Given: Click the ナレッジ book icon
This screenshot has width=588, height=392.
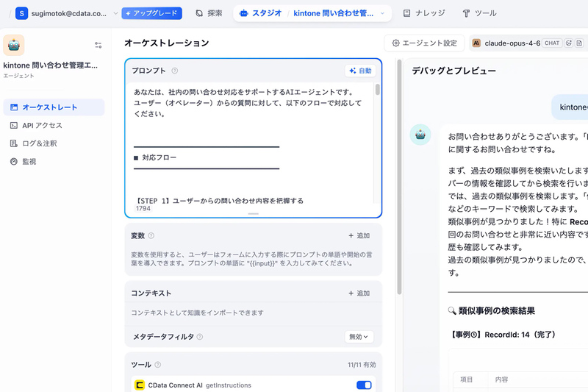Looking at the screenshot, I should pyautogui.click(x=407, y=13).
